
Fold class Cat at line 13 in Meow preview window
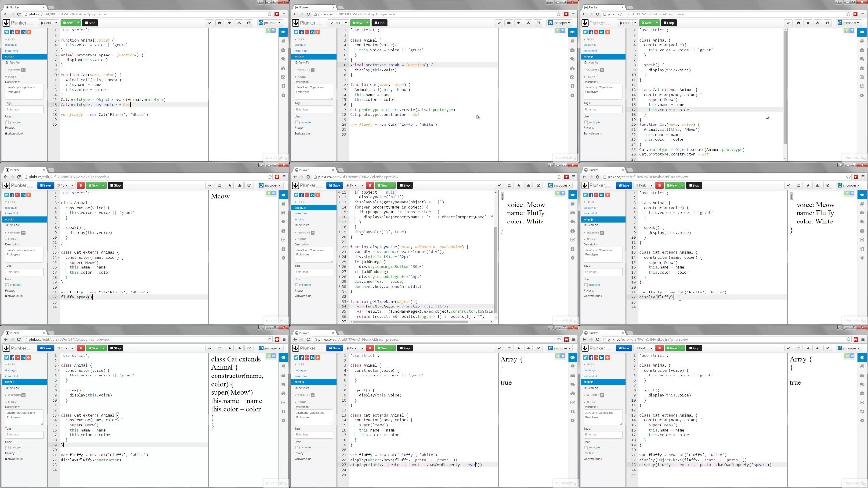[57, 252]
